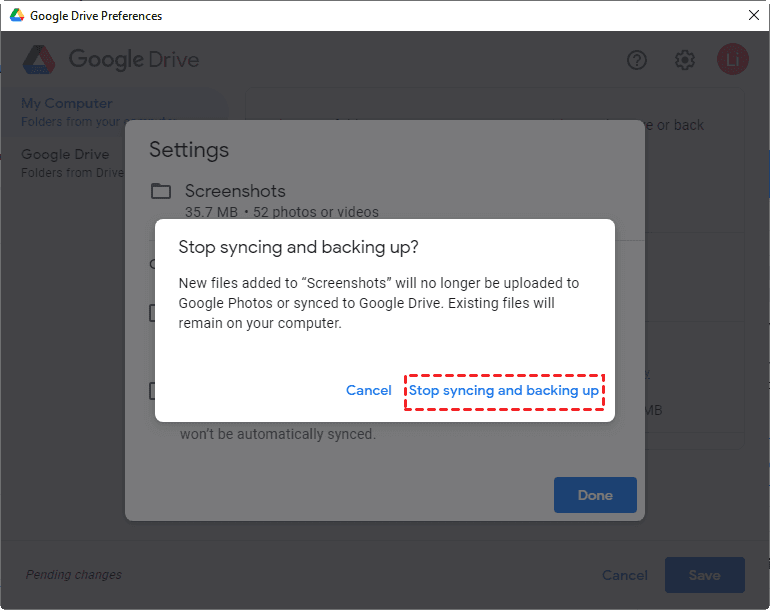Image resolution: width=770 pixels, height=610 pixels.
Task: Cancel the preferences changes at bottom
Action: tap(625, 575)
